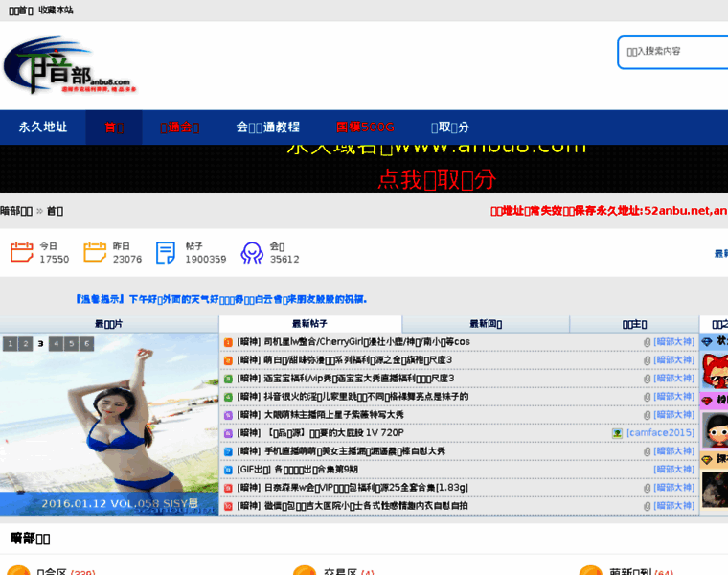
Task: Click the 今日 calendar stats icon
Action: [x=21, y=253]
